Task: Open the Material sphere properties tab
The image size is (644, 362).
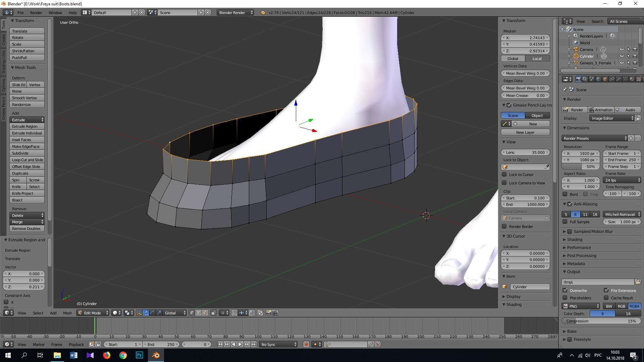Action: [632, 79]
